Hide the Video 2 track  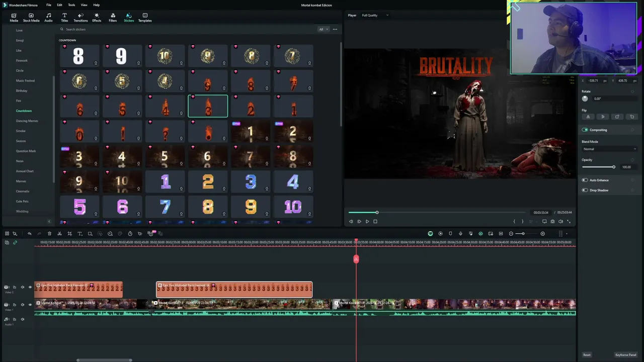tap(30, 287)
